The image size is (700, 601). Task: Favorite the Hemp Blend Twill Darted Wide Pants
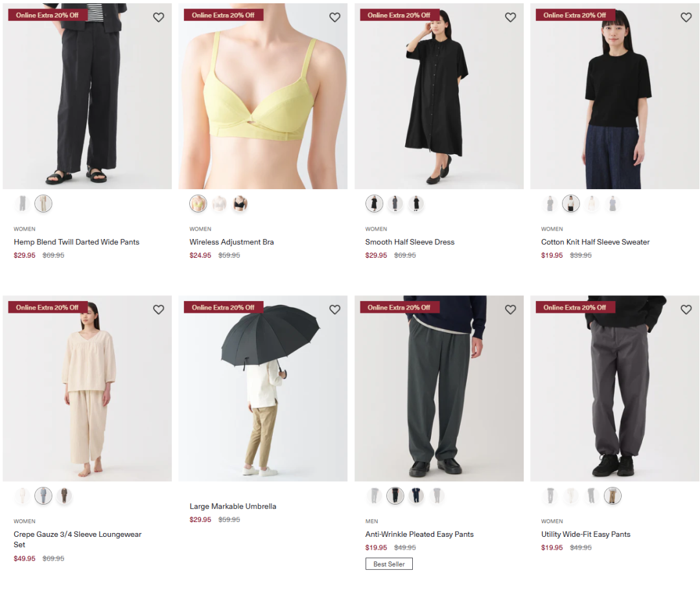click(x=159, y=17)
